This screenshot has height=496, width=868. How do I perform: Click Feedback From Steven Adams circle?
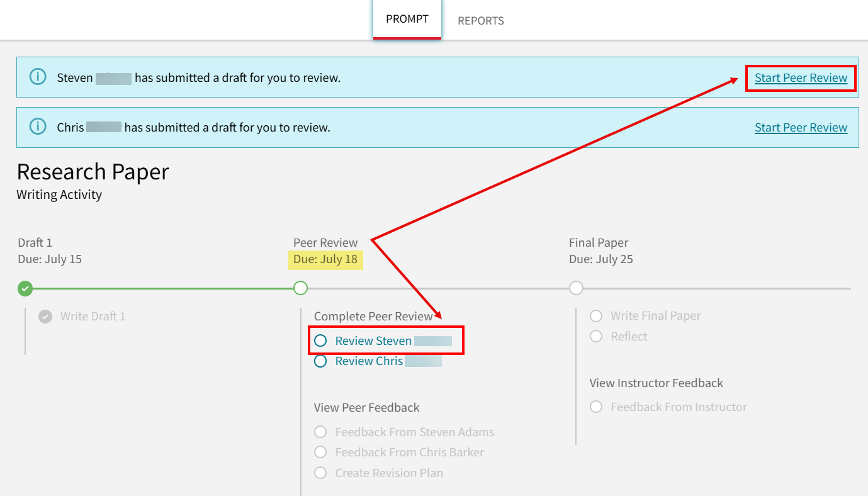click(x=320, y=432)
